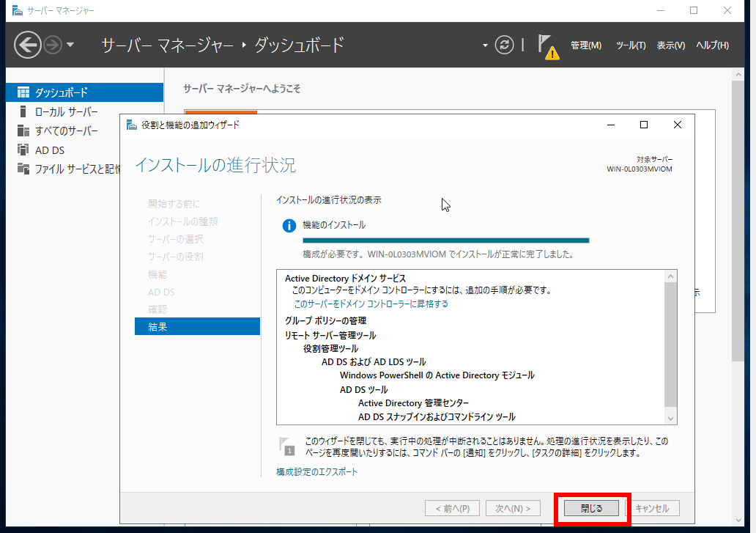Open dropdown arrow left of refresh icon
The height and width of the screenshot is (533, 756).
click(485, 45)
